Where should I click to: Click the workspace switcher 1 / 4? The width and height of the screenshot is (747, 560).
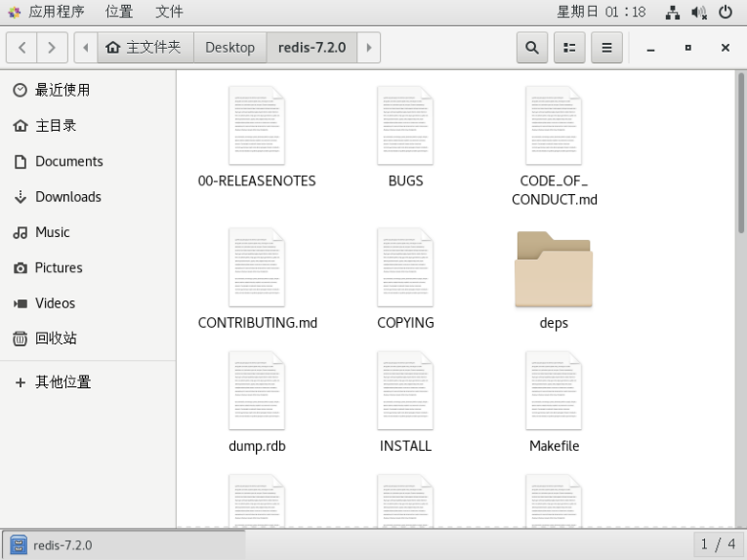point(719,544)
